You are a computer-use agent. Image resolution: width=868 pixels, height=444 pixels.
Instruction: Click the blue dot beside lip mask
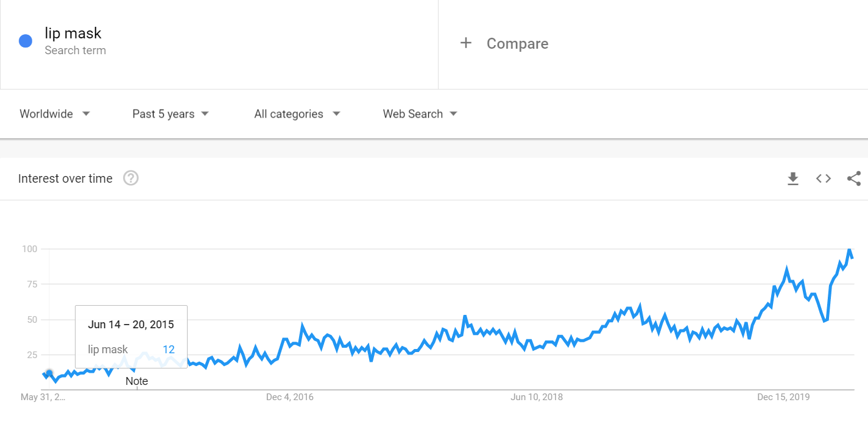pyautogui.click(x=26, y=41)
